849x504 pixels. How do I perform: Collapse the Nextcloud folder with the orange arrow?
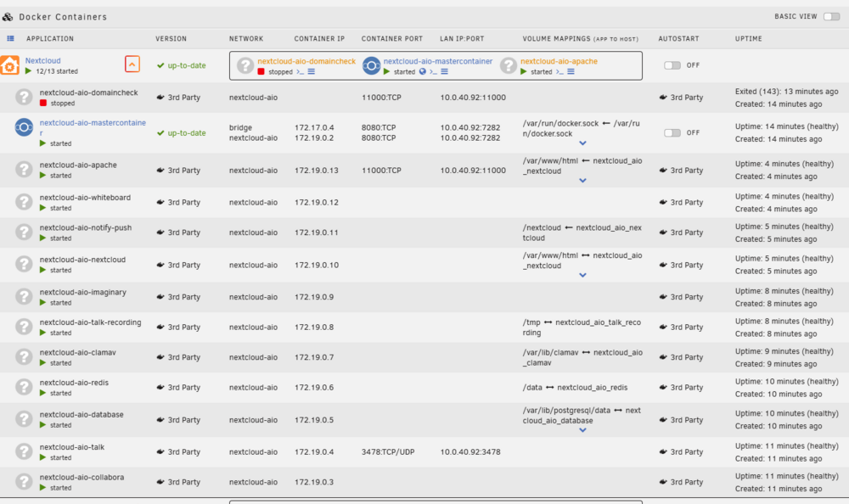coord(132,64)
